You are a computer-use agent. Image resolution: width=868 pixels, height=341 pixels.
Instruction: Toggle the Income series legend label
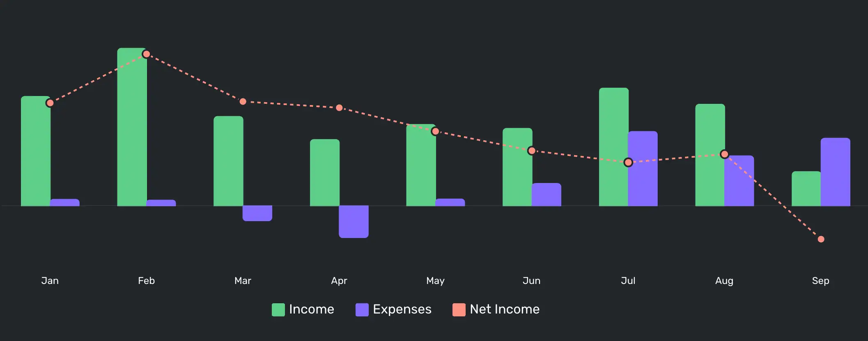[x=311, y=309]
